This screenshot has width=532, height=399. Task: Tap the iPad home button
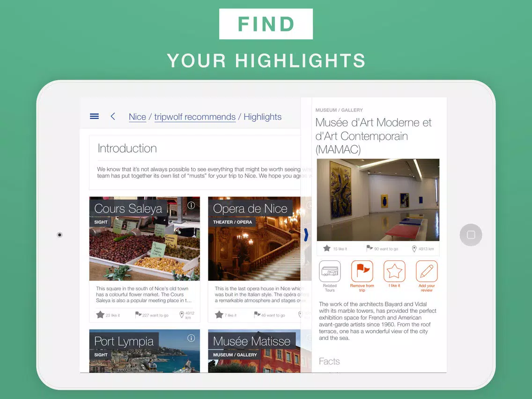tap(471, 235)
